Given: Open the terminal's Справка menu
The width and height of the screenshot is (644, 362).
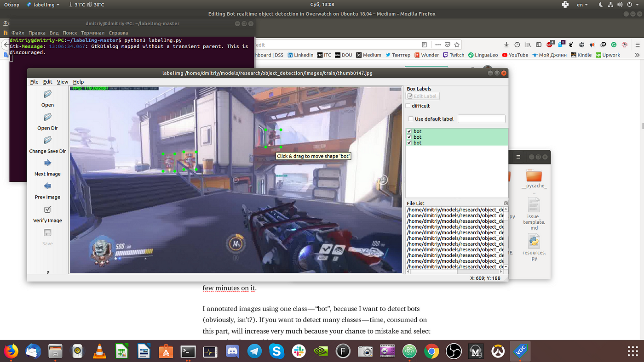Looking at the screenshot, I should click(118, 33).
